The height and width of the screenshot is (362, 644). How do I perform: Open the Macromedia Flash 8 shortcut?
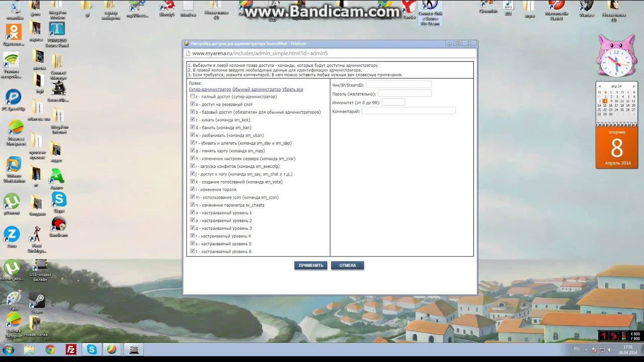click(556, 10)
